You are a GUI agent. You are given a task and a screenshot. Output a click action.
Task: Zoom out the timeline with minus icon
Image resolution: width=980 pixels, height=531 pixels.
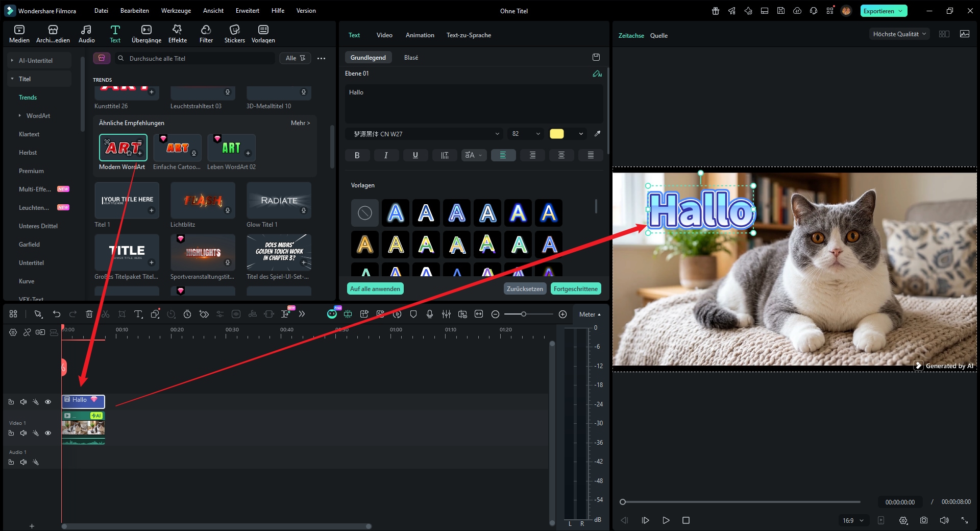(x=495, y=315)
